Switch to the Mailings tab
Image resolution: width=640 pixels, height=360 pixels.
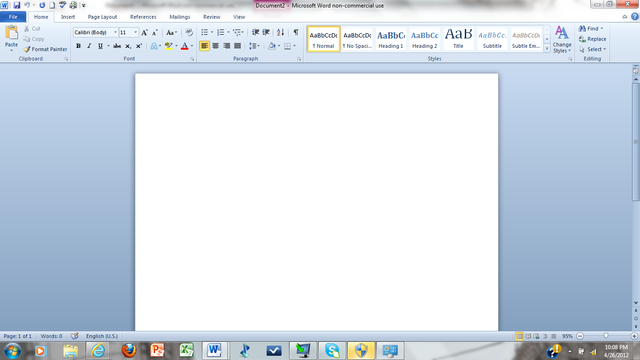pos(180,17)
